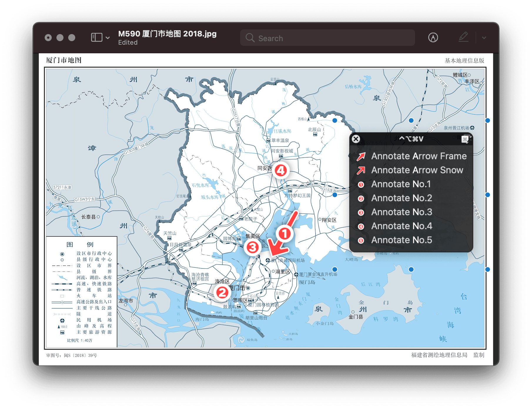Click the file title M590 厦门市地图 2018.jpg
Image resolution: width=532 pixels, height=409 pixels.
tap(167, 34)
